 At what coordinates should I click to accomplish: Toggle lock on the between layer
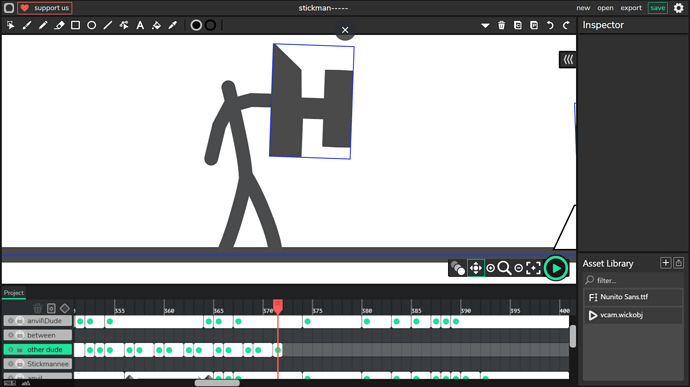click(20, 335)
